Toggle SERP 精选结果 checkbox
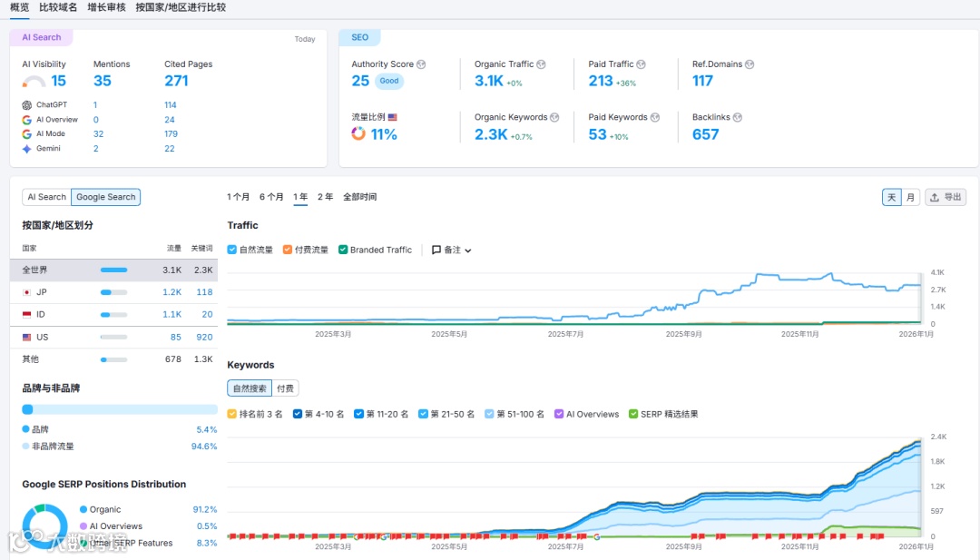The image size is (980, 560). (633, 414)
